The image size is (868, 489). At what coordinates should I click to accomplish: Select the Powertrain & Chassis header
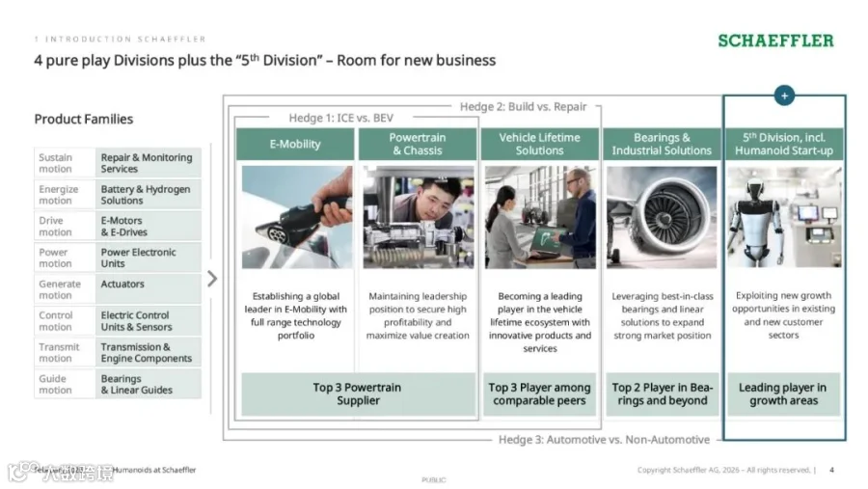click(418, 144)
